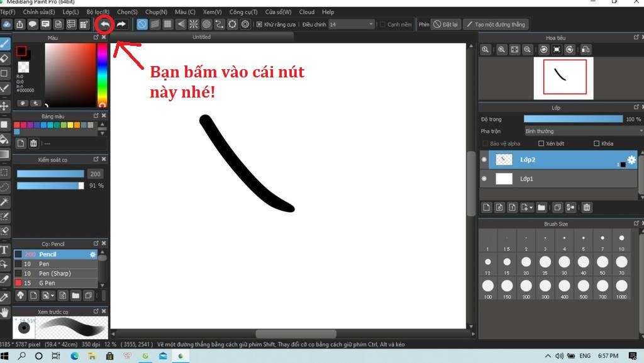Toggle the Cạnh mềm checkbox
This screenshot has height=363, width=644.
pyautogui.click(x=383, y=25)
